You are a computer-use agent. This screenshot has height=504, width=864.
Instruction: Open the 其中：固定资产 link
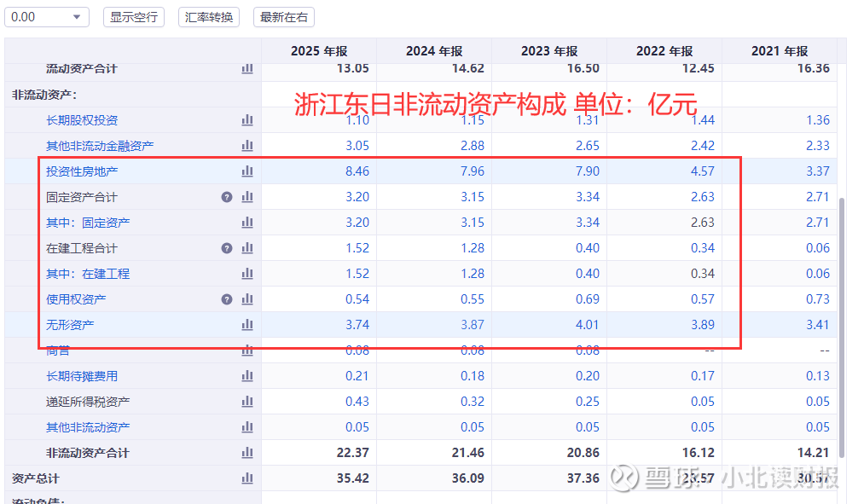click(x=88, y=223)
